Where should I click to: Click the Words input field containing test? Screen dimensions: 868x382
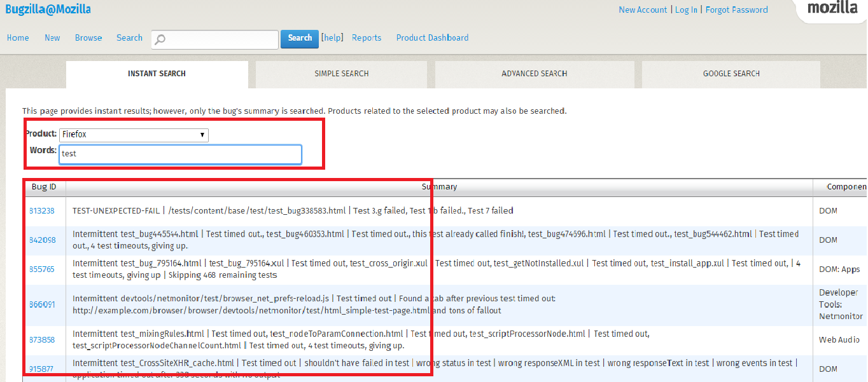pos(180,154)
